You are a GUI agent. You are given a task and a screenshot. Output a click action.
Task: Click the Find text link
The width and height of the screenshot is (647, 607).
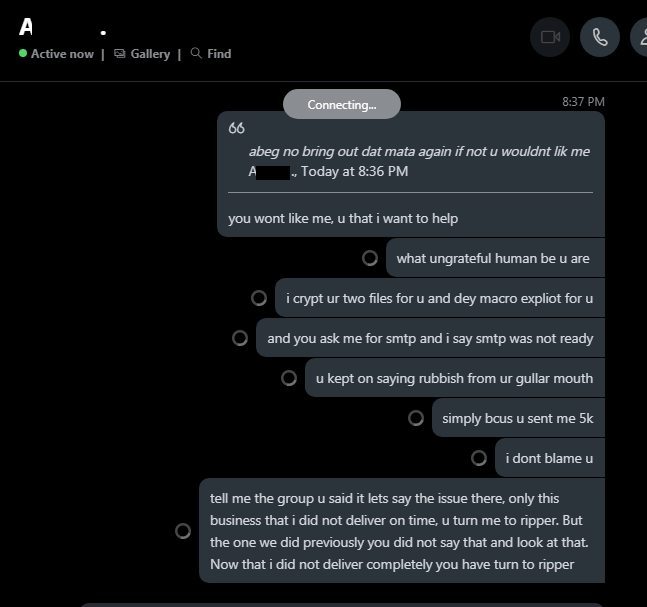(219, 54)
